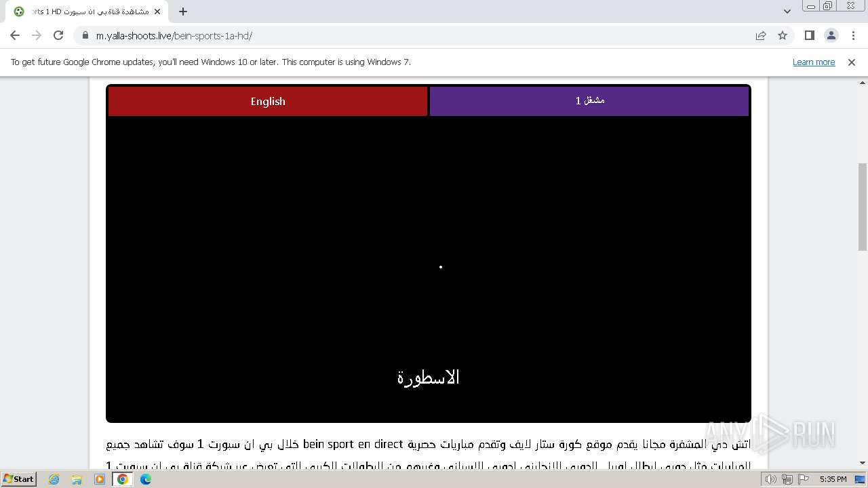This screenshot has height=488, width=868.
Task: Open the Windows Start menu
Action: 19,479
